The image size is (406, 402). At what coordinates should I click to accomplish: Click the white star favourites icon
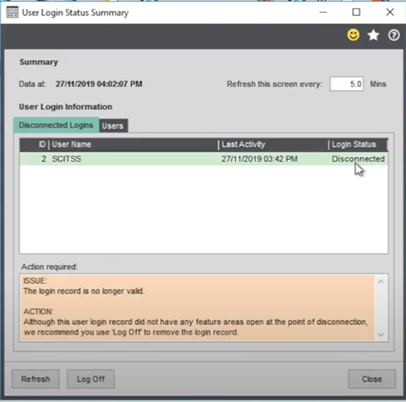click(373, 35)
